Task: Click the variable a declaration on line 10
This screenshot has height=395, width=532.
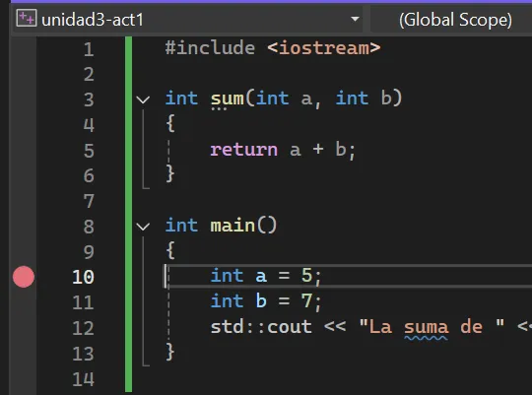Action: (261, 276)
